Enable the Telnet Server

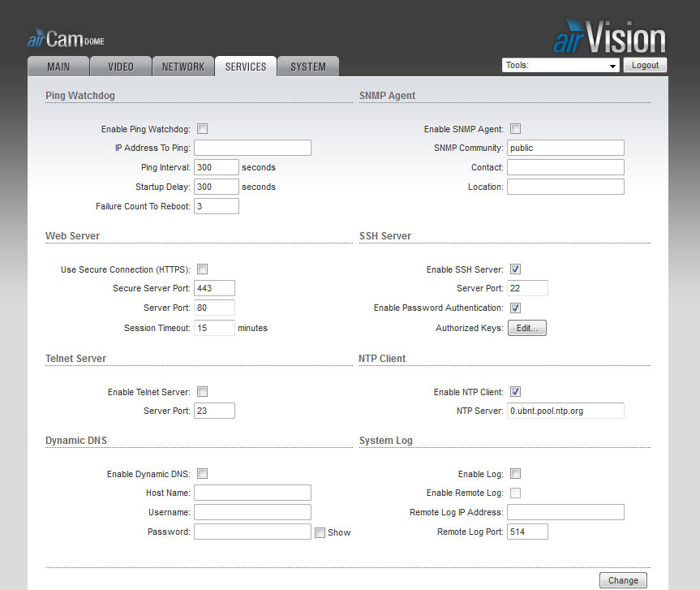pyautogui.click(x=201, y=391)
